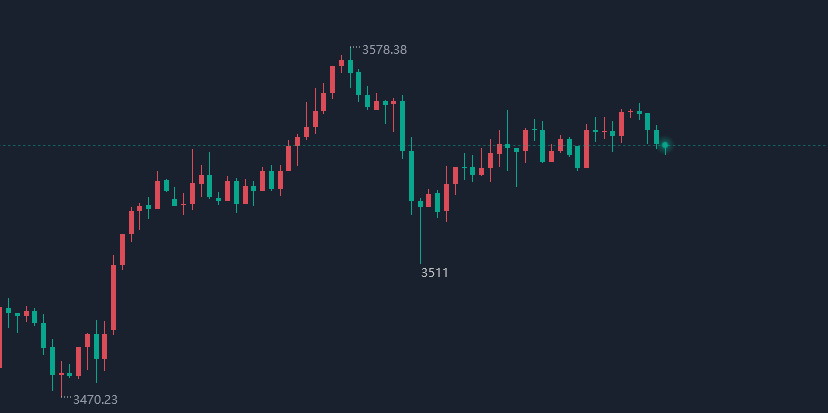
Task: Select the red candle directly below the tallest red candle
Action: click(104, 346)
